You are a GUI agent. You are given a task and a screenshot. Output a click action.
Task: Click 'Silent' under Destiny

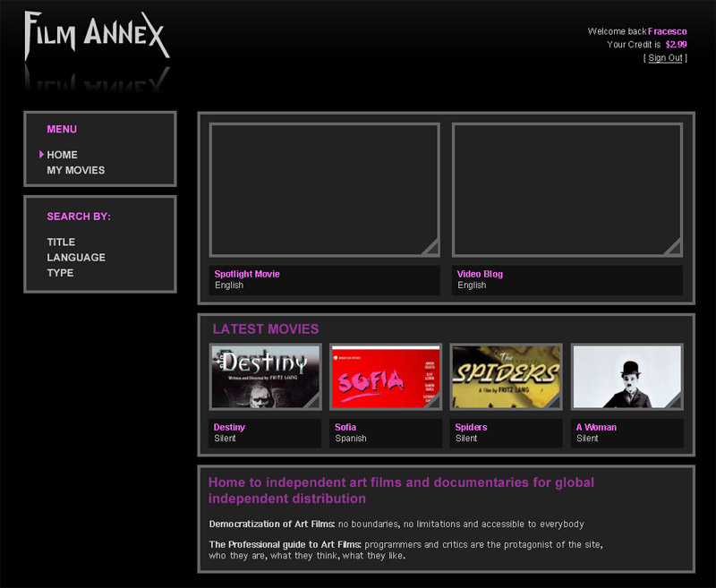pyautogui.click(x=226, y=439)
